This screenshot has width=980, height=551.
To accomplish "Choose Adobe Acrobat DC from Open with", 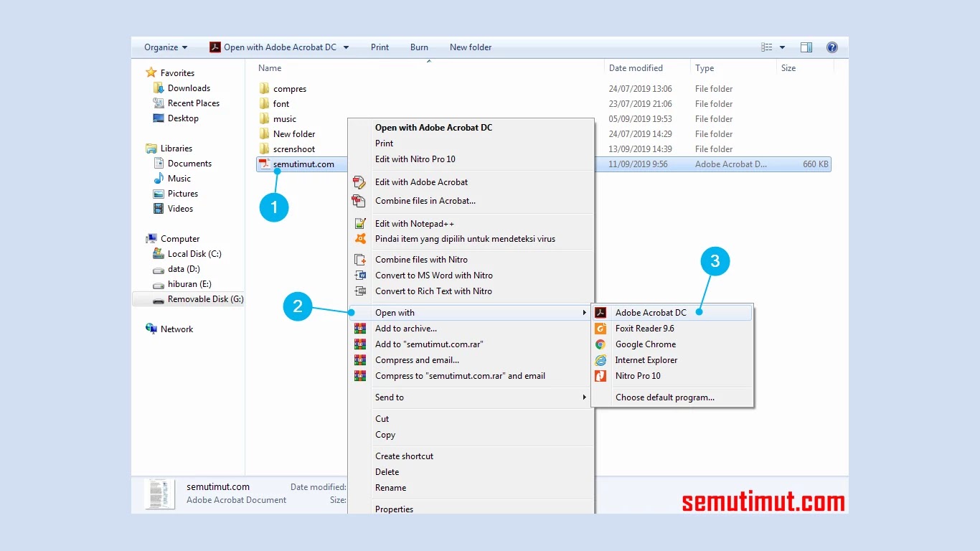I will pos(672,313).
